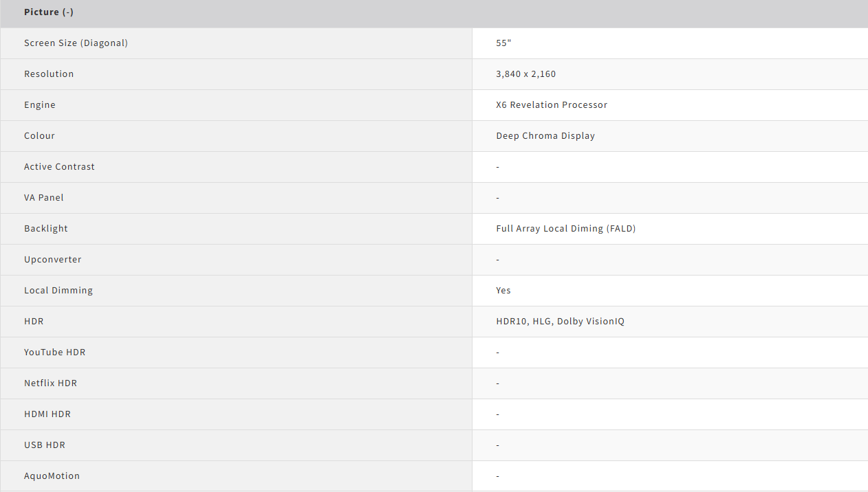Click the Engine row label
This screenshot has width=868, height=492.
pos(40,105)
